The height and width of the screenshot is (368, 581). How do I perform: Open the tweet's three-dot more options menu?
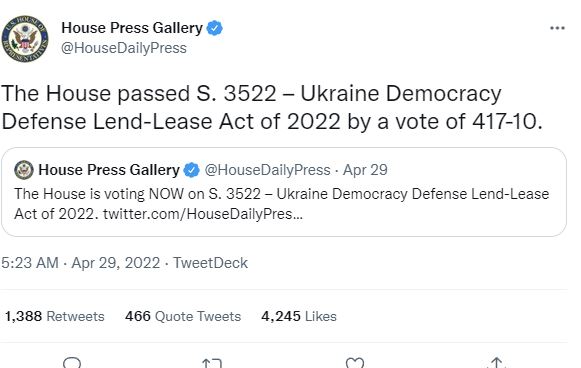click(557, 28)
